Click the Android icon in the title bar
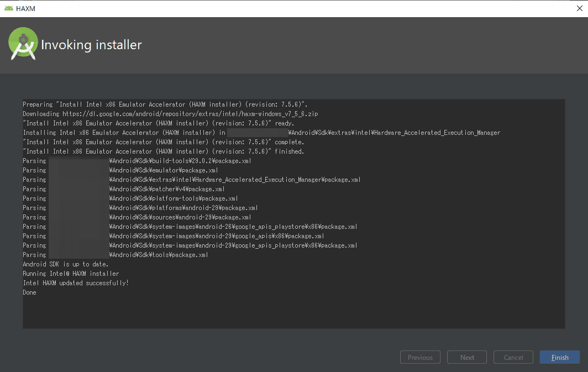Image resolution: width=588 pixels, height=372 pixels. [x=9, y=8]
